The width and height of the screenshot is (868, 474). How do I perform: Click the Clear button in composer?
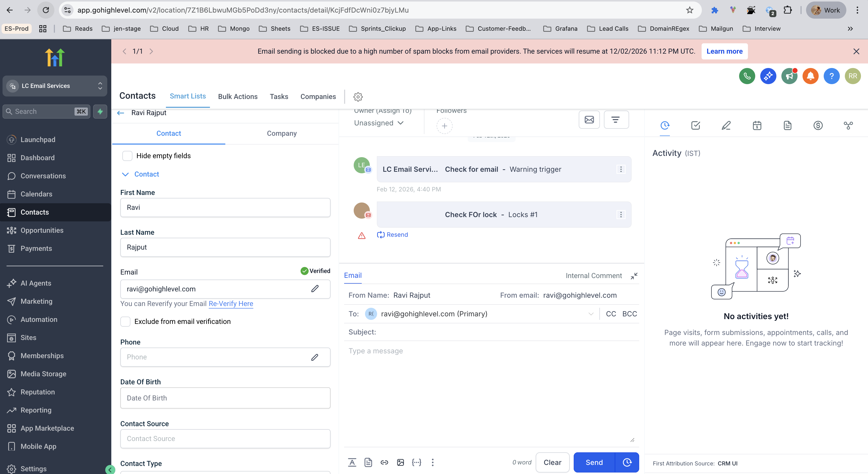click(x=552, y=462)
